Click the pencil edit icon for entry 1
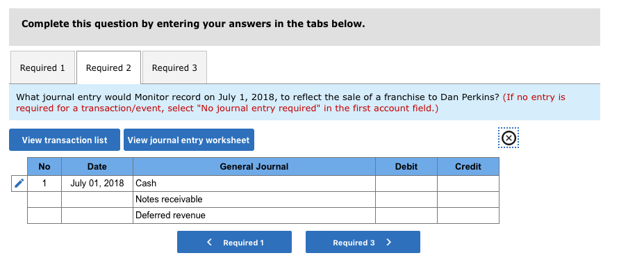Screen dimensions: 644x276 pyautogui.click(x=19, y=183)
